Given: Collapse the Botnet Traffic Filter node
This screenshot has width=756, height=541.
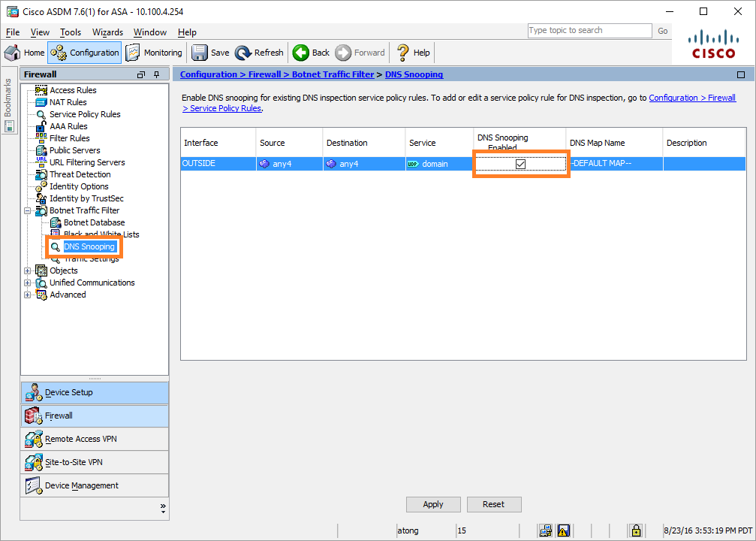Looking at the screenshot, I should click(x=28, y=210).
